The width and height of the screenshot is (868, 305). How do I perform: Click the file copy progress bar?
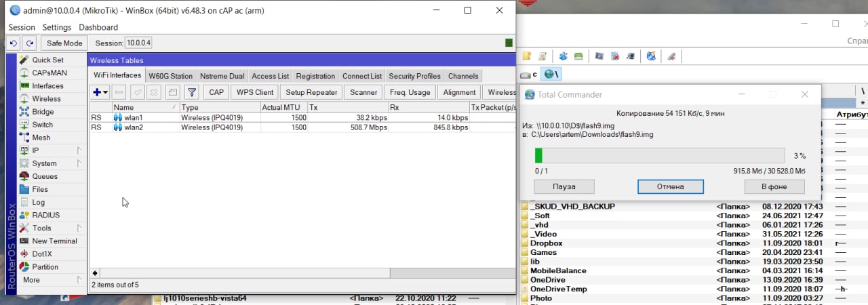660,155
